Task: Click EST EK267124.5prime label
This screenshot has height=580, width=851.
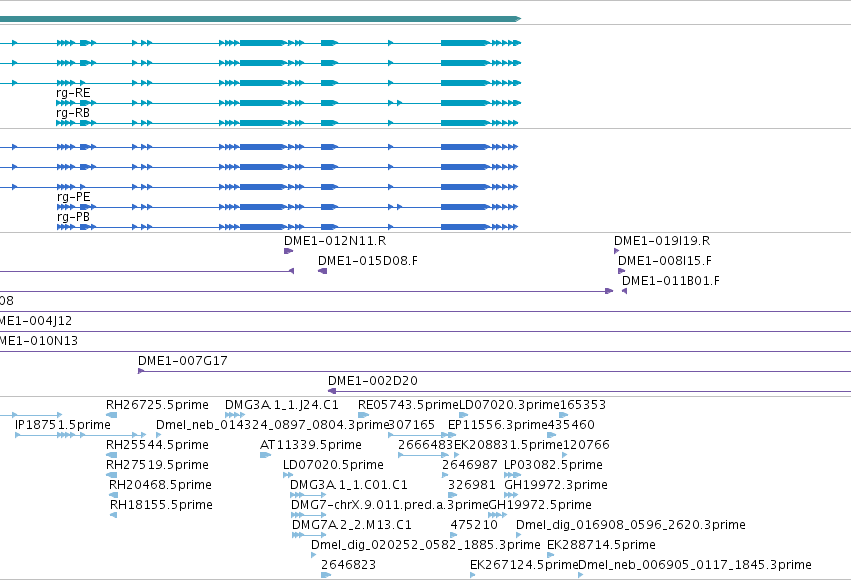Action: pyautogui.click(x=524, y=565)
